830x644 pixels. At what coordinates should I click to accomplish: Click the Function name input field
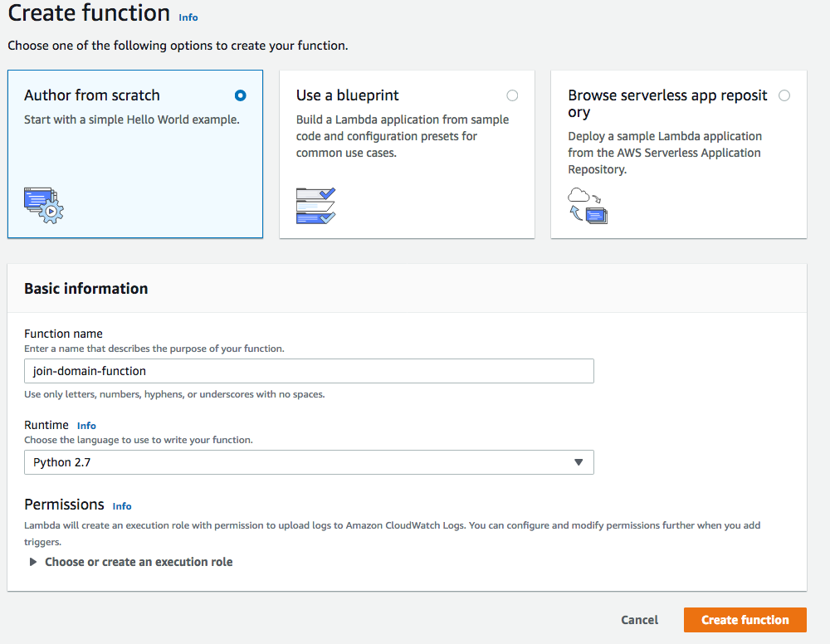(x=309, y=371)
